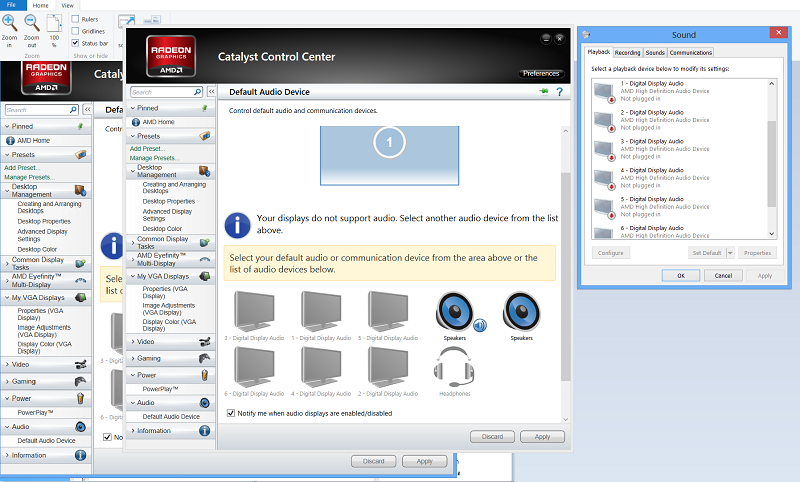Open help with the question mark icon
The height and width of the screenshot is (482, 800).
(560, 92)
